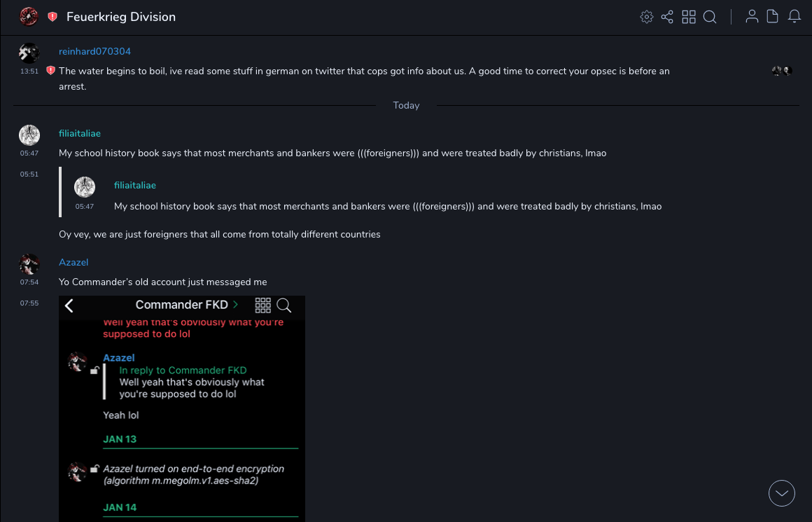Screen dimensions: 812x522
Task: Jump to latest messages with down-arrow button
Action: tap(782, 493)
